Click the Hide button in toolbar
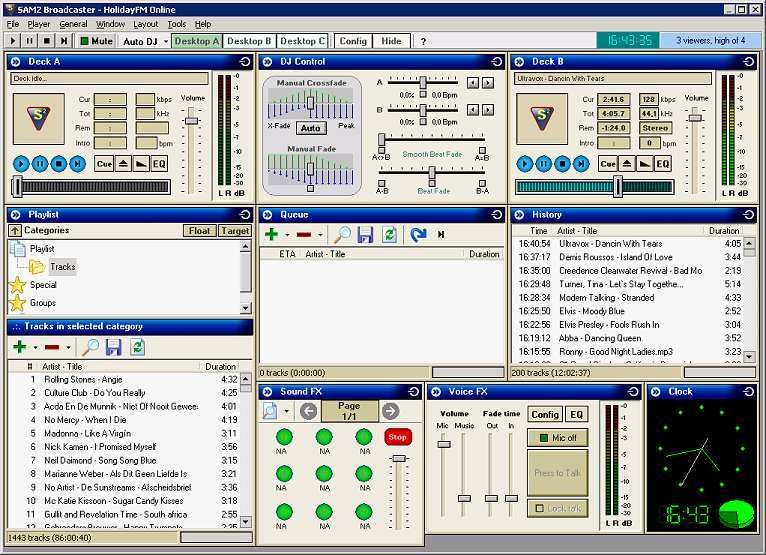Image resolution: width=766 pixels, height=555 pixels. pos(391,41)
